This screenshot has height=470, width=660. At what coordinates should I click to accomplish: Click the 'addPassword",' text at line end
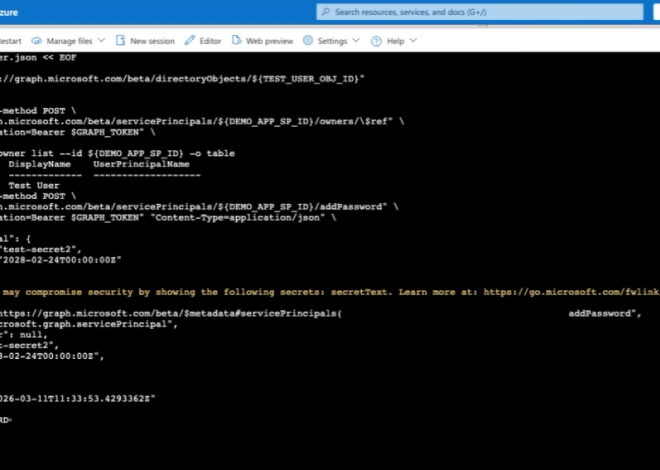(x=605, y=313)
